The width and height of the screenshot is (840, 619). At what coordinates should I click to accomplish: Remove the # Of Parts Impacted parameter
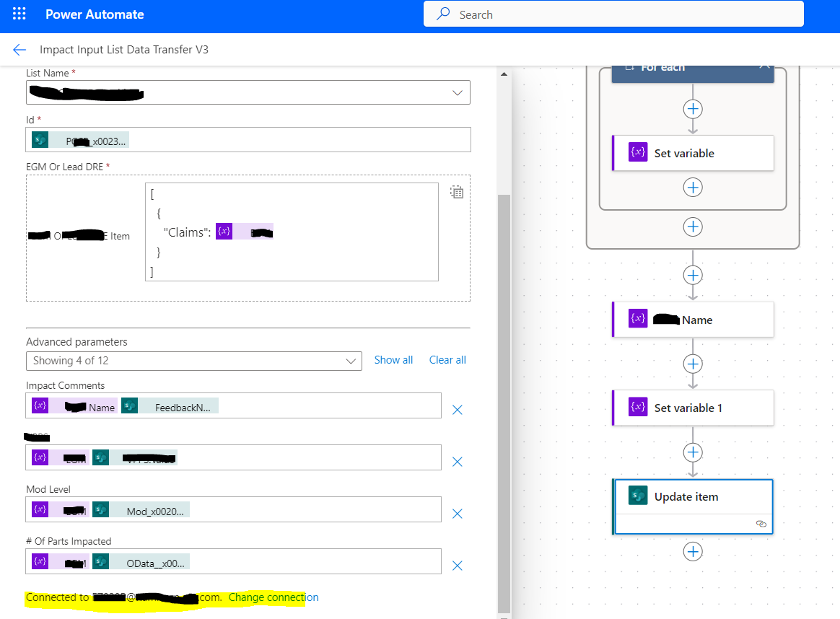pos(457,566)
